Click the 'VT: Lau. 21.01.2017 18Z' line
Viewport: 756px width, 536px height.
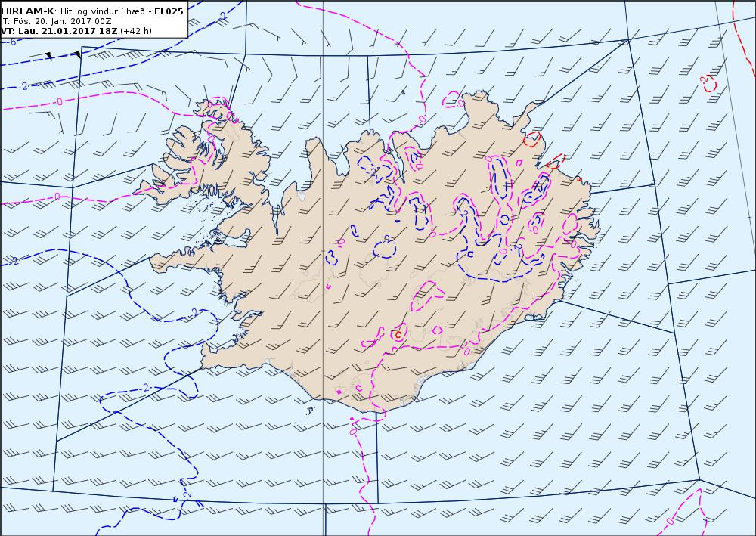(x=59, y=31)
